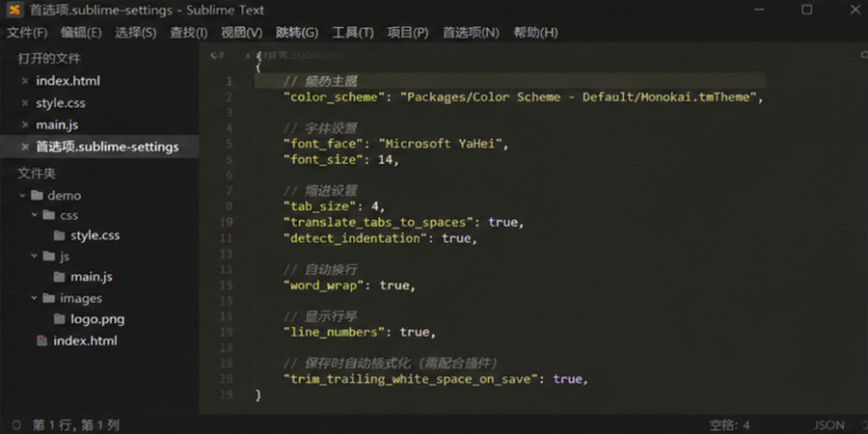Close 首选项.sublime-settings in open files list
This screenshot has height=434, width=868.
click(25, 148)
